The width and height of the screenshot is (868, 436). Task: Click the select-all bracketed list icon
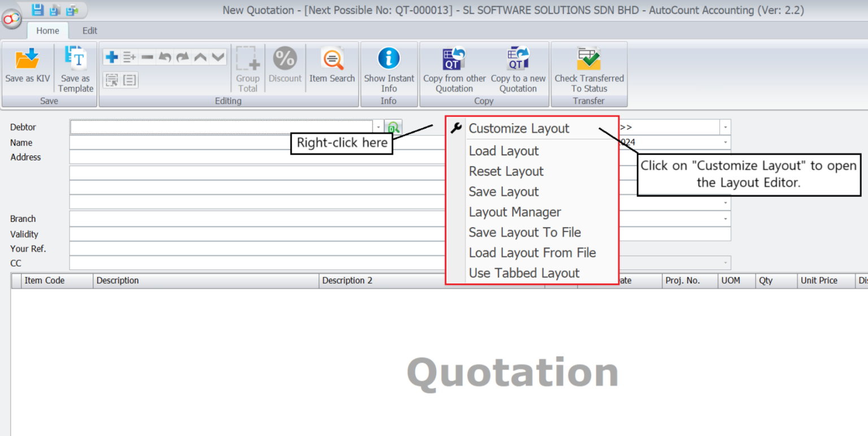(129, 80)
